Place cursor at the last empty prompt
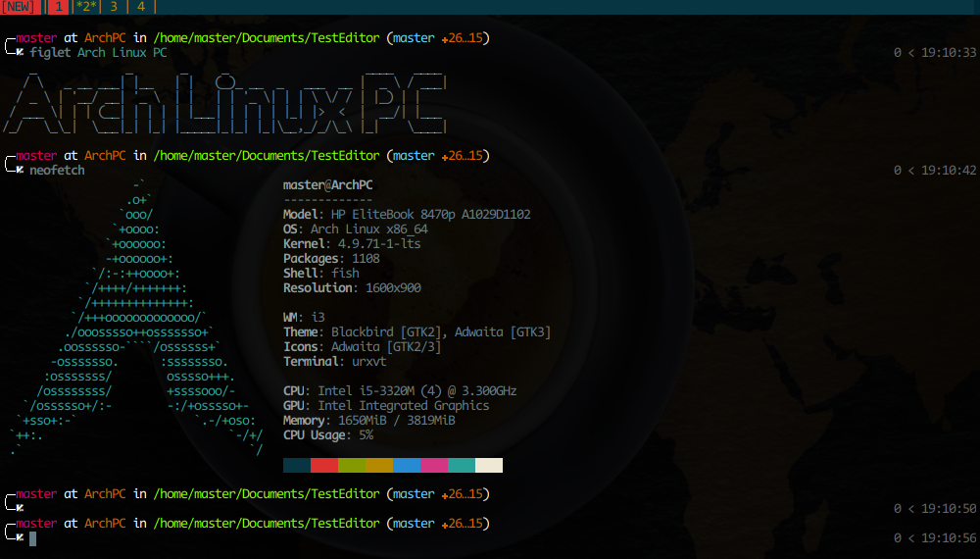 [x=32, y=538]
